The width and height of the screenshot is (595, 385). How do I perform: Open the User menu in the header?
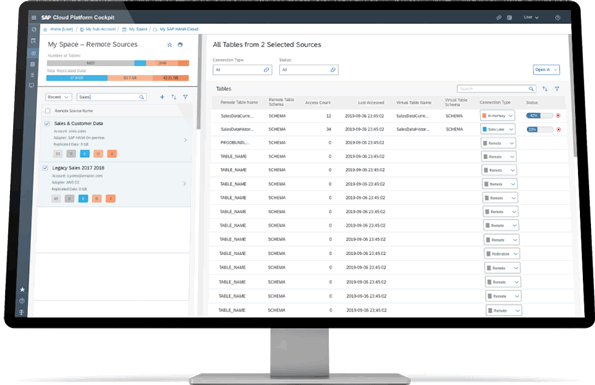[x=531, y=17]
